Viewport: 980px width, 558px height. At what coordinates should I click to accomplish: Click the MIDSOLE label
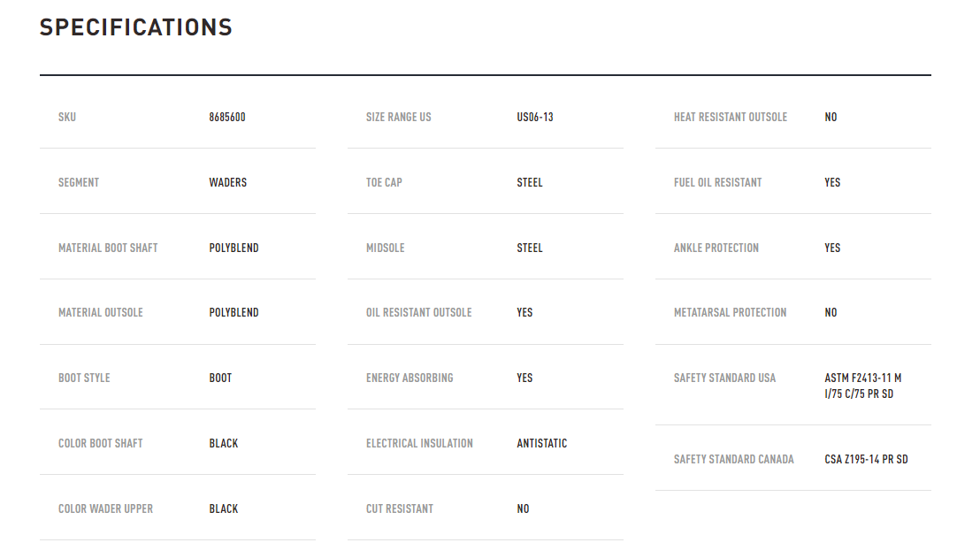[386, 248]
